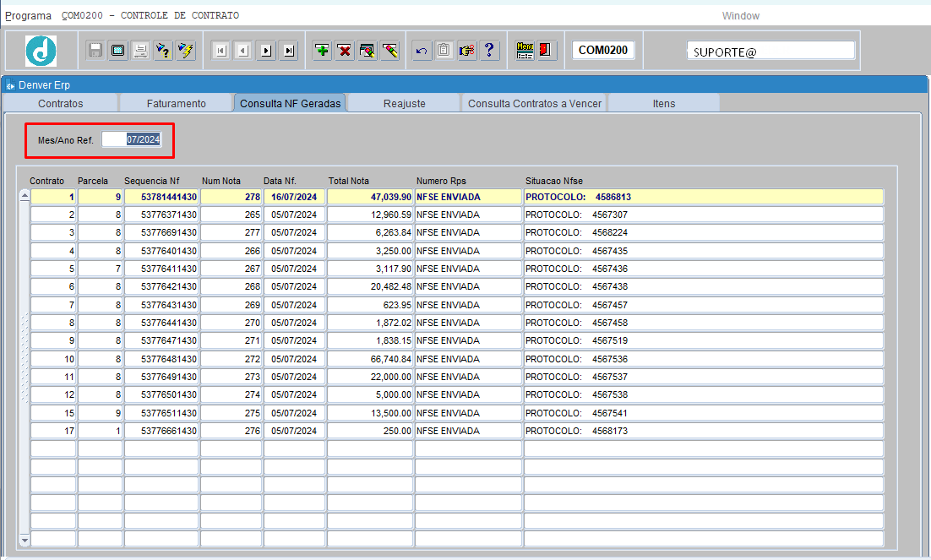
Task: Switch to the Faturamento tab
Action: tap(176, 103)
